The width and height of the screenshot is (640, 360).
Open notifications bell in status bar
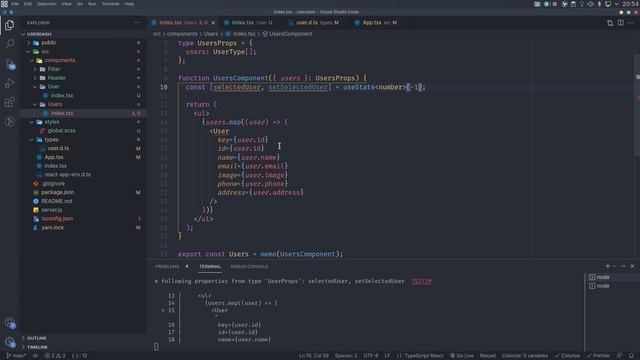point(631,356)
